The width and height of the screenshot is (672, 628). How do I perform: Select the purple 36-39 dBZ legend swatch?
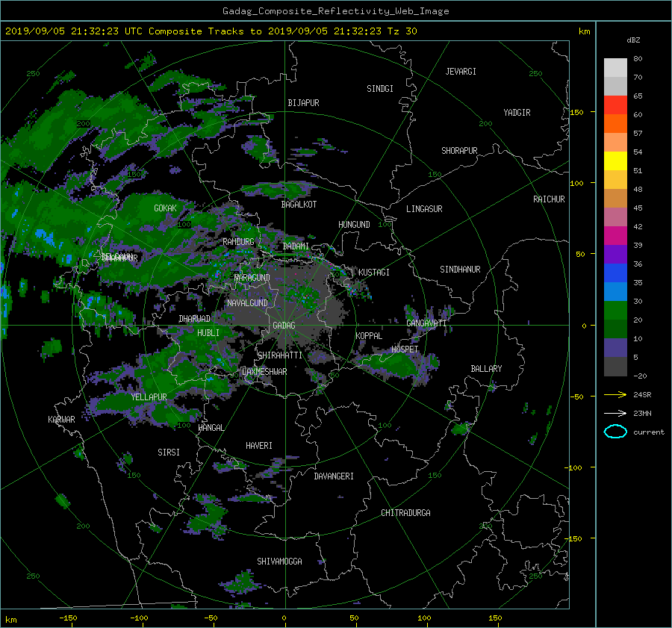[x=615, y=255]
